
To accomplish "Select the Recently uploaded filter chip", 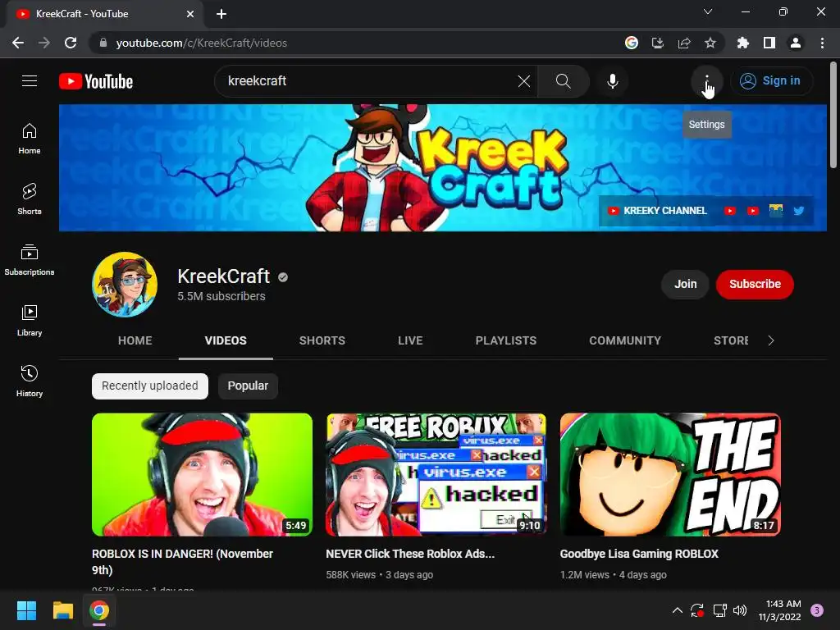I will pos(150,386).
